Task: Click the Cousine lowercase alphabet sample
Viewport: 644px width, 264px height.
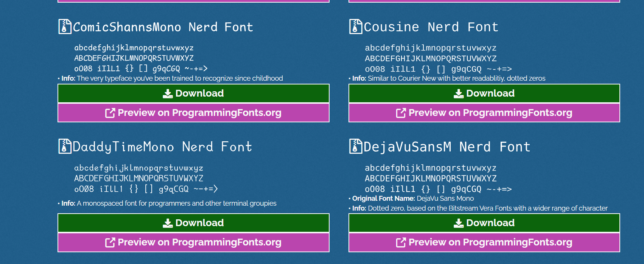Action: 431,48
